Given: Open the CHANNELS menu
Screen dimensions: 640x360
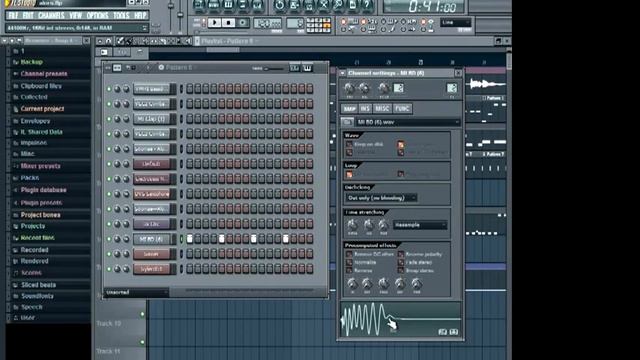Looking at the screenshot, I should pyautogui.click(x=51, y=16).
